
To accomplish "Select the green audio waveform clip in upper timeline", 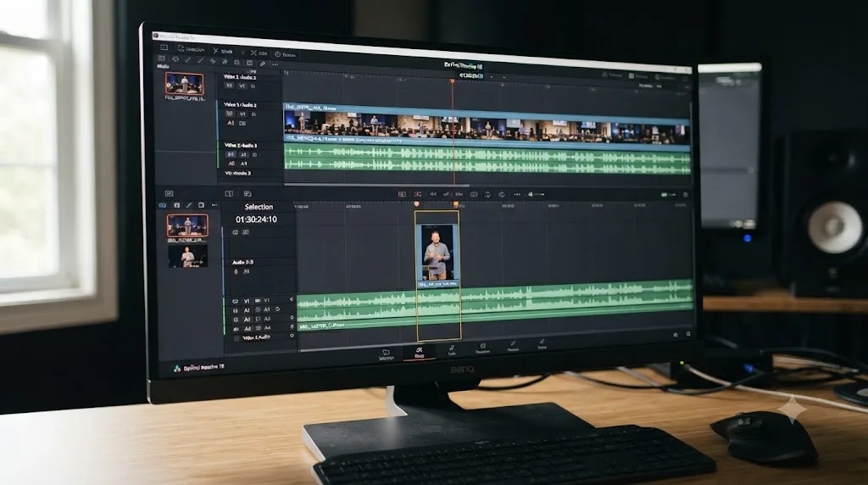I will (x=487, y=157).
